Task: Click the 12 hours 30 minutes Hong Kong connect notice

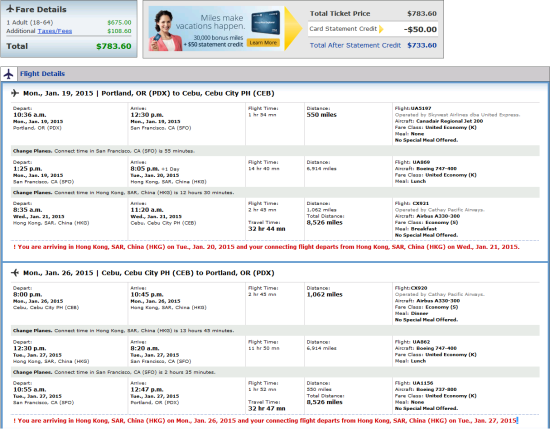Action: [x=275, y=193]
